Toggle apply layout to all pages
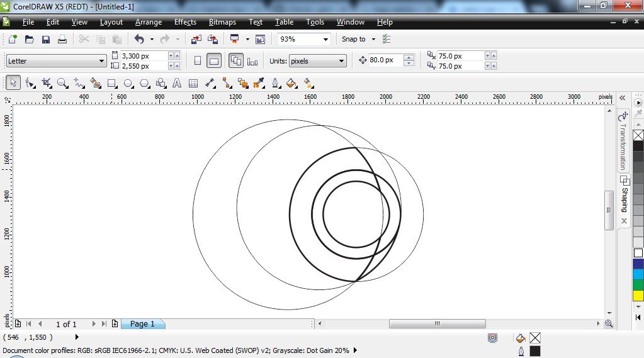Screen dimensions: 644x358 pyautogui.click(x=236, y=61)
